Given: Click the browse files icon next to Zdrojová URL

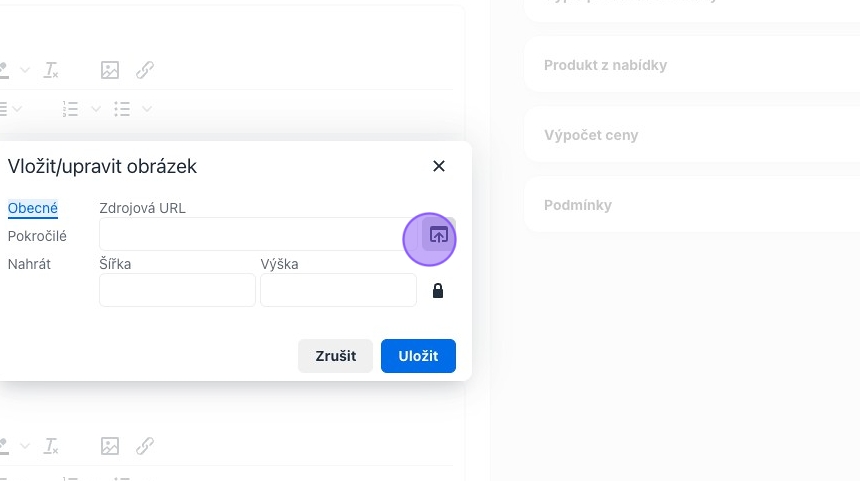Looking at the screenshot, I should tap(438, 235).
